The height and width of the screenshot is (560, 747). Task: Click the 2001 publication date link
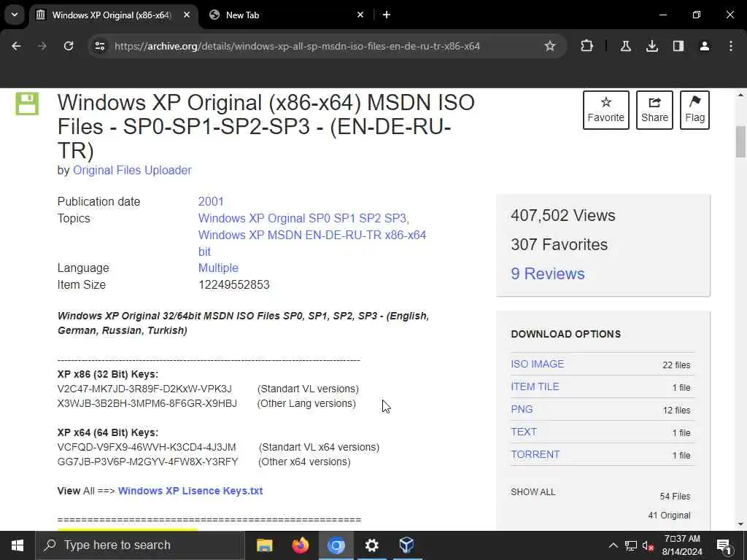tap(211, 201)
